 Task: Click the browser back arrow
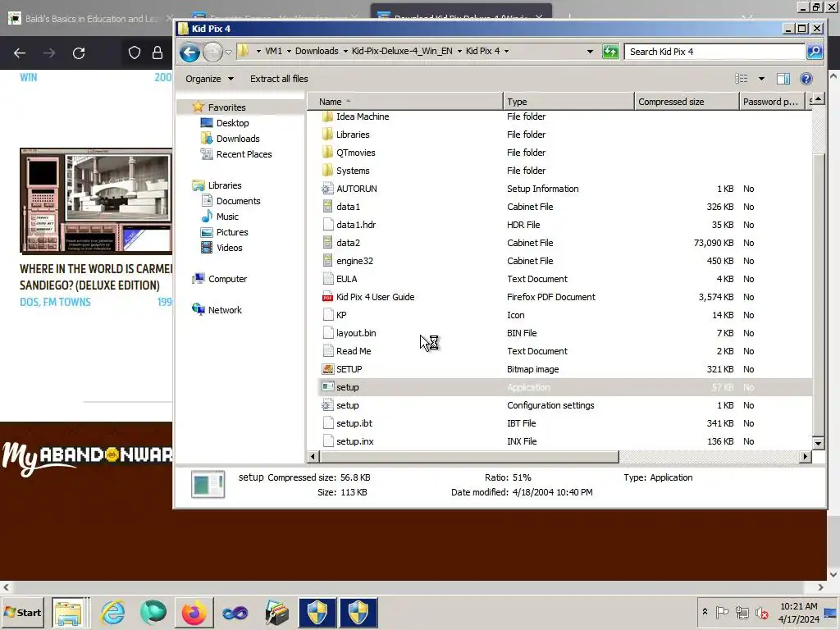(20, 53)
